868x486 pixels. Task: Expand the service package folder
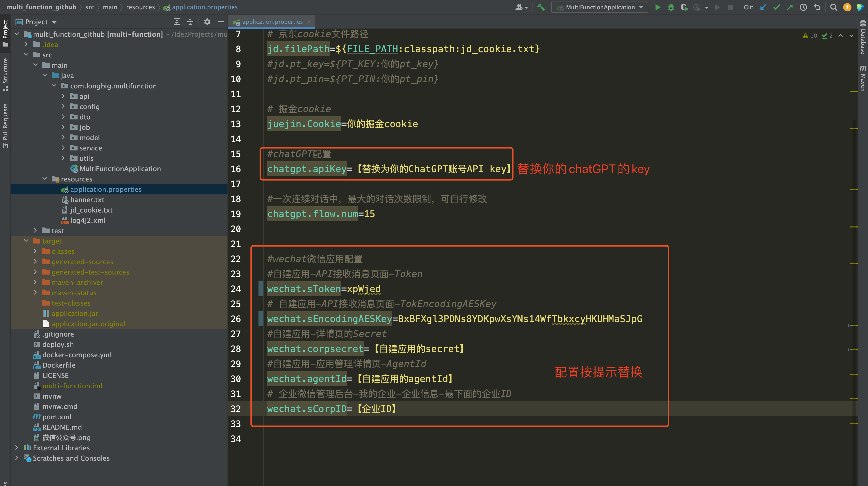[x=63, y=148]
